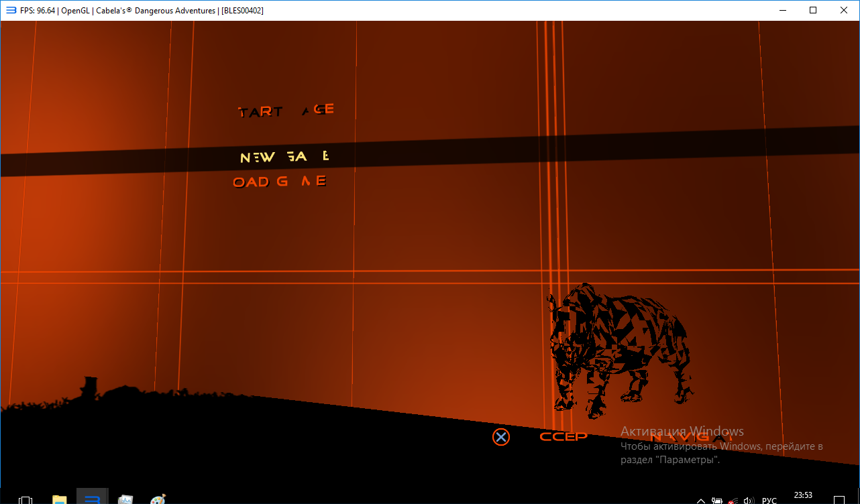Click the RPCS3 logo in the title bar
The image size is (860, 504).
(10, 10)
